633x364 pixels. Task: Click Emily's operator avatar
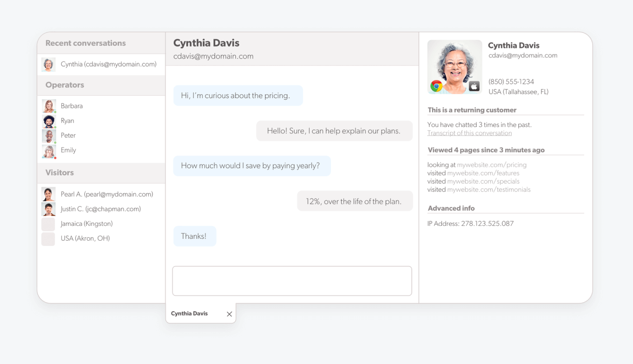click(x=49, y=150)
